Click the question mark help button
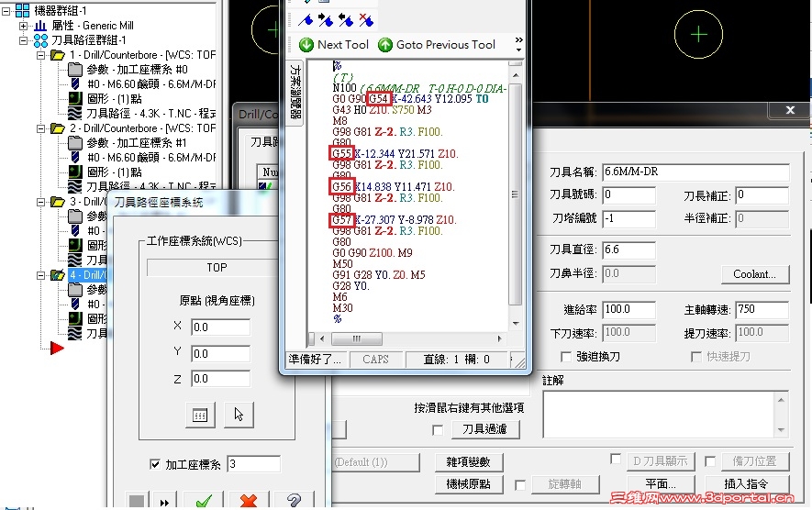 pyautogui.click(x=295, y=501)
